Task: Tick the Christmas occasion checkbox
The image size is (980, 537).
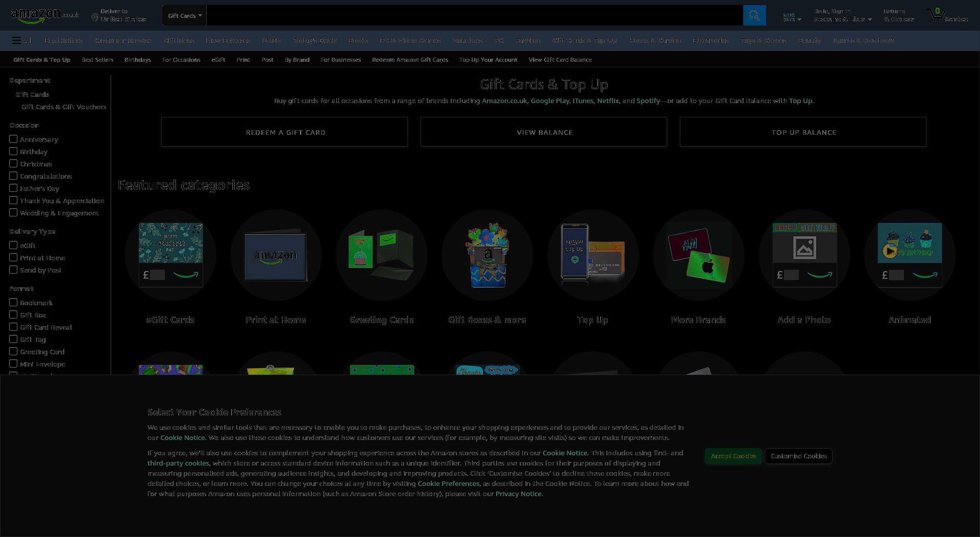Action: [13, 163]
